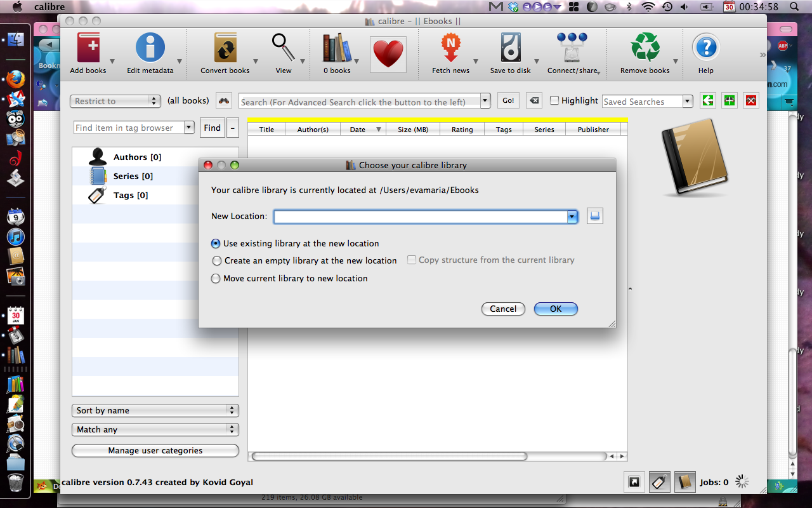Click the red heart donate icon

pyautogui.click(x=388, y=54)
